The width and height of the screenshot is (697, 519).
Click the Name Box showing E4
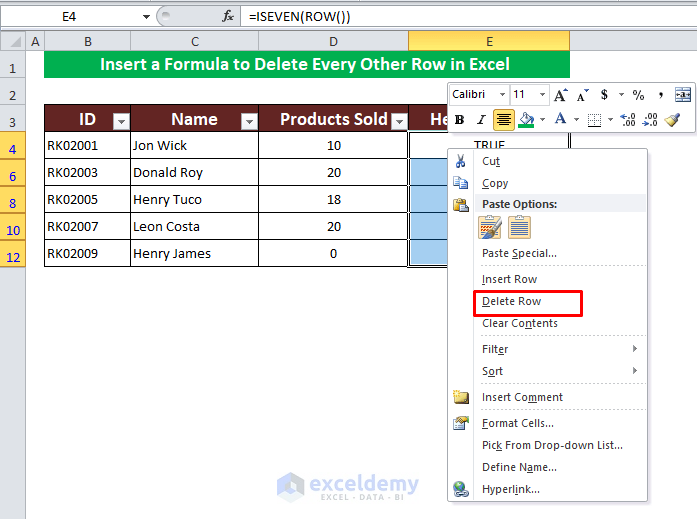coord(70,17)
